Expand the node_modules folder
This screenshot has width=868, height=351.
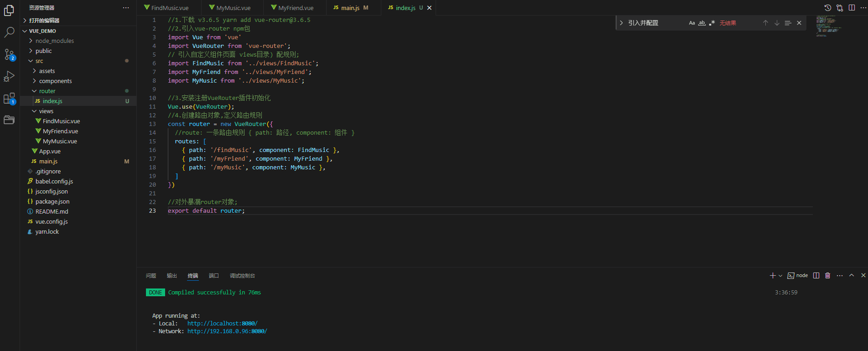[x=78, y=41]
